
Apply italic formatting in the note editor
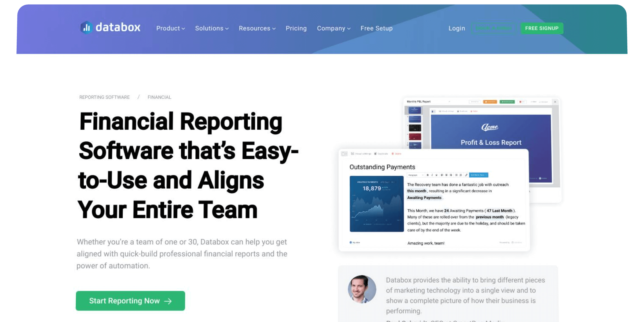click(x=432, y=175)
